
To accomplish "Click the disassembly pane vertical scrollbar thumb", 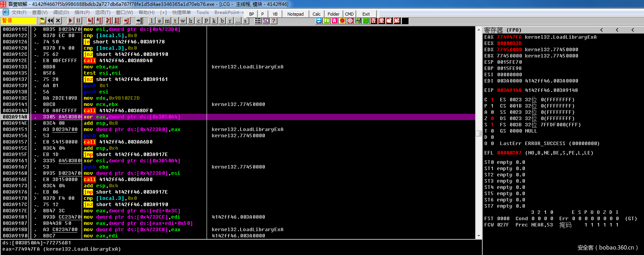I will [478, 133].
